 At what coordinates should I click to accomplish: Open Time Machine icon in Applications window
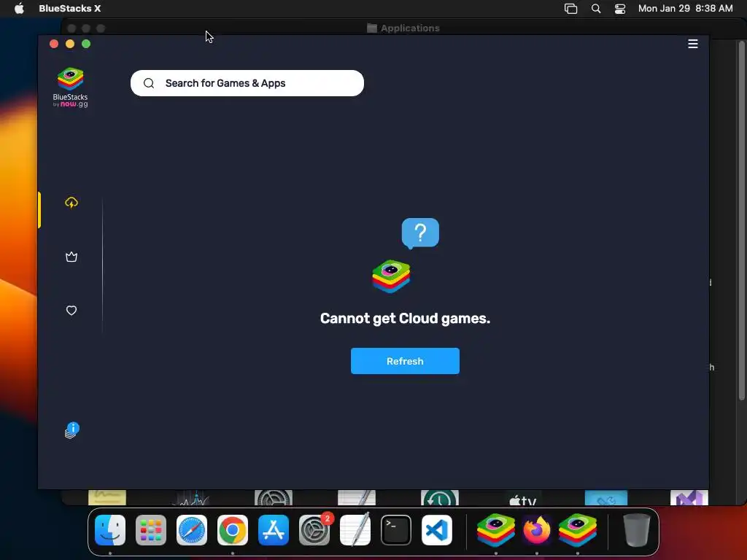(440, 498)
